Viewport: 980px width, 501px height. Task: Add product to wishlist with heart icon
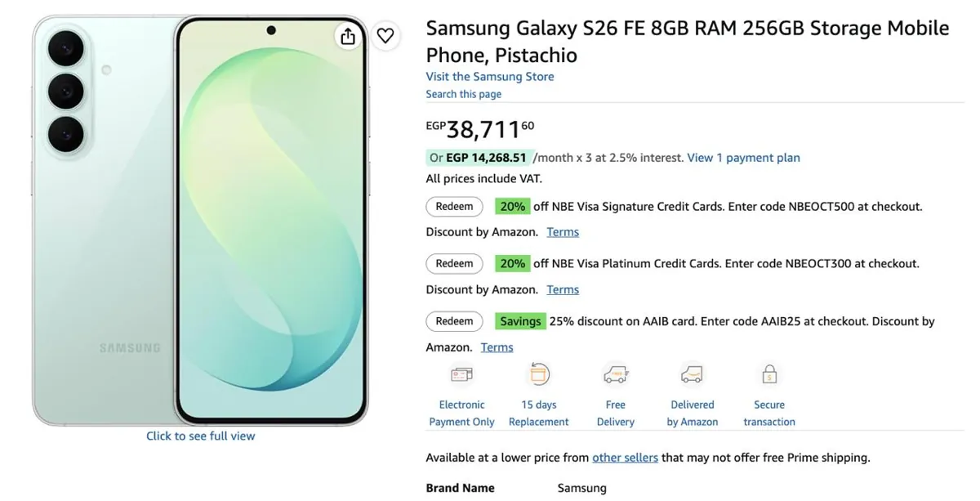coord(385,35)
